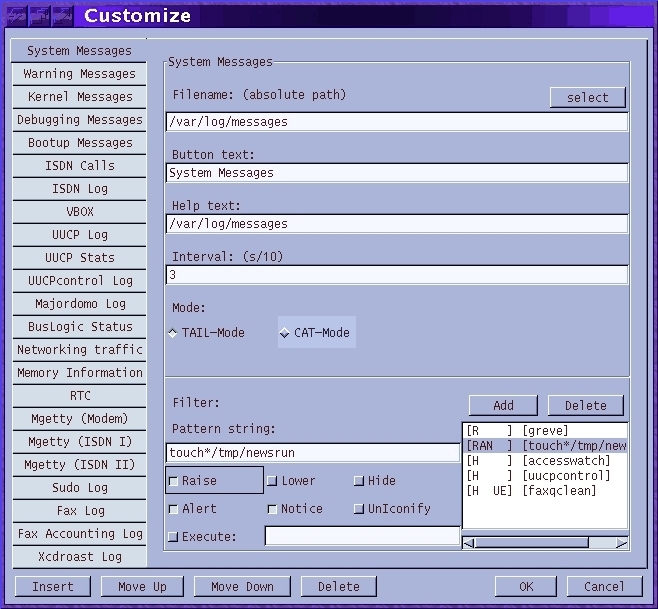Select the [touch*/tmp/new filter entry

click(x=545, y=446)
